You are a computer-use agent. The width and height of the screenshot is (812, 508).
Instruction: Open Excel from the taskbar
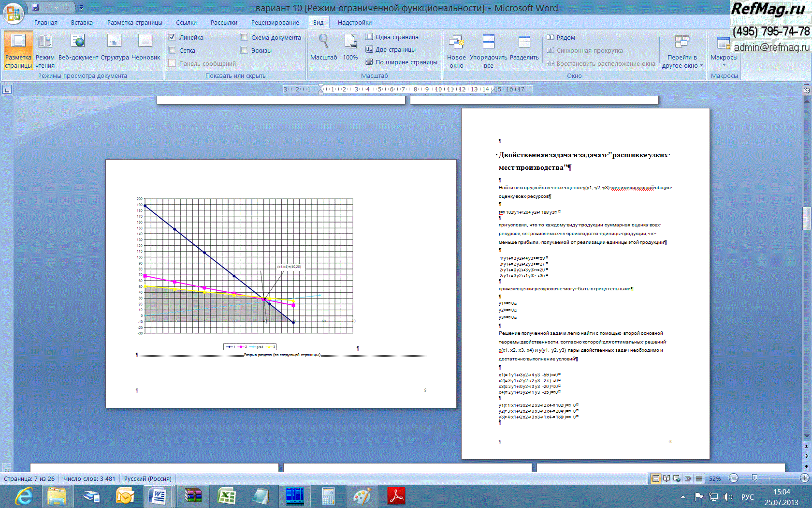tap(226, 496)
